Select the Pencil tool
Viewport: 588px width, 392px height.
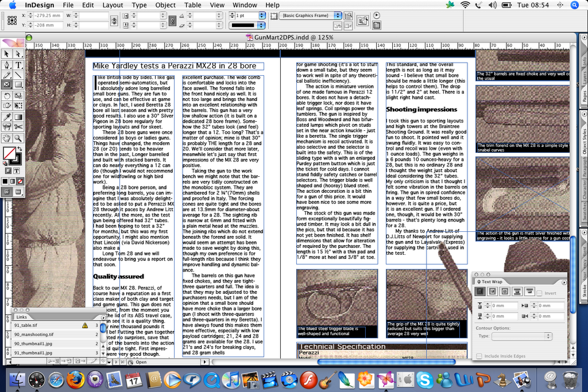click(7, 75)
